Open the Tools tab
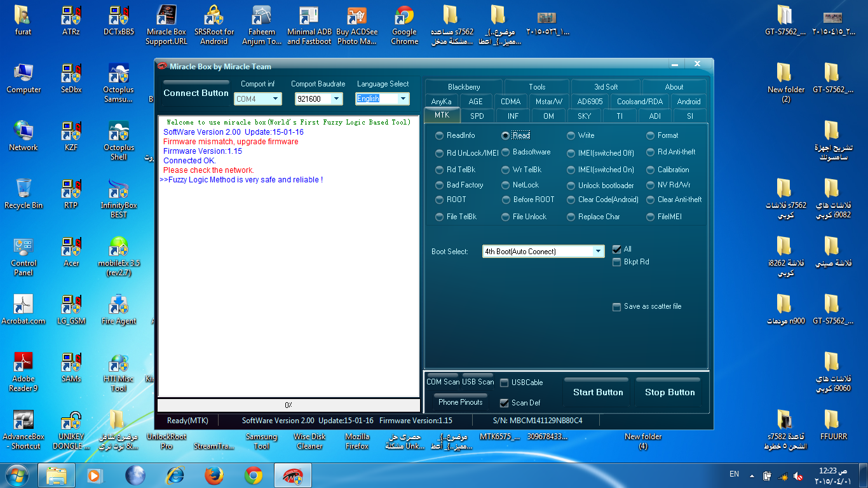Screen dimensions: 868x488 (537, 87)
